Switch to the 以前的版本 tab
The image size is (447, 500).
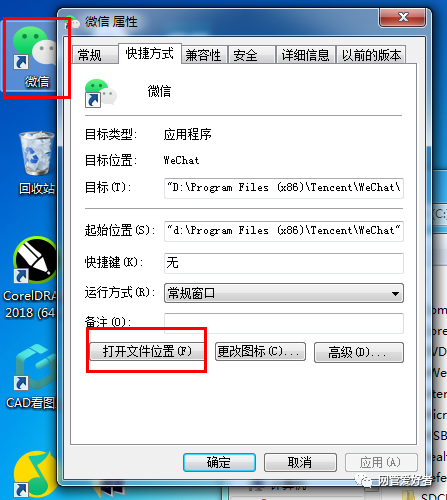(x=371, y=55)
